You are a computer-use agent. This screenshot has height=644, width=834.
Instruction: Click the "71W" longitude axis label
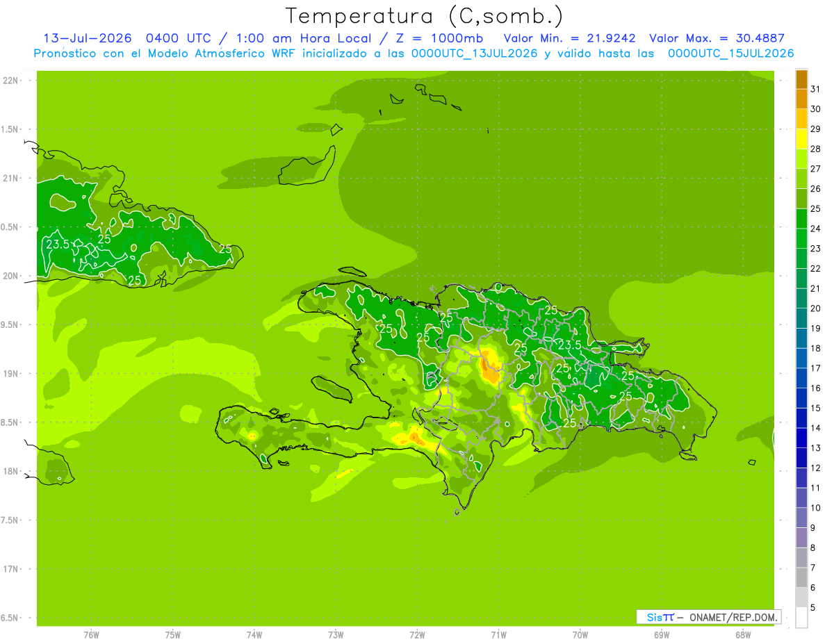click(498, 634)
